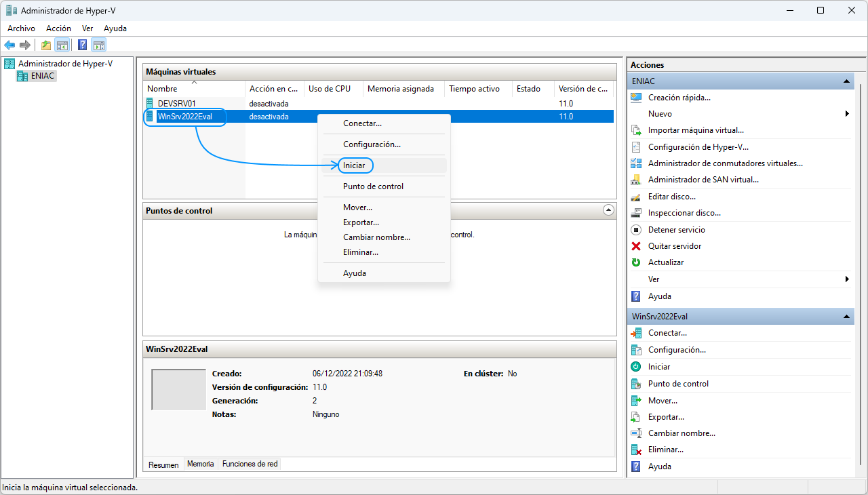868x495 pixels.
Task: Click the virtual switch manager icon
Action: [636, 163]
